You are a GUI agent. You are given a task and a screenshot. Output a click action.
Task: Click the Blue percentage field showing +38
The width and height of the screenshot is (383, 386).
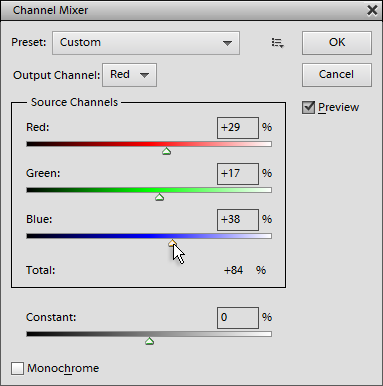[238, 220]
